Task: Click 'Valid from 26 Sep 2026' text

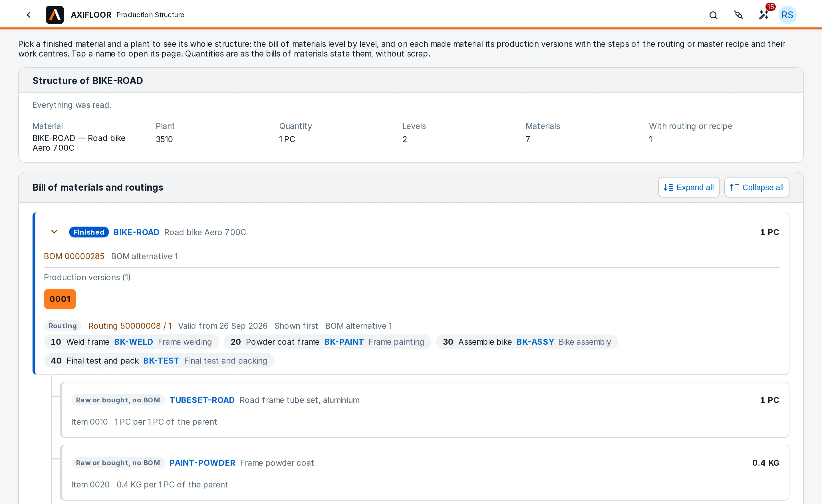Action: pyautogui.click(x=223, y=326)
